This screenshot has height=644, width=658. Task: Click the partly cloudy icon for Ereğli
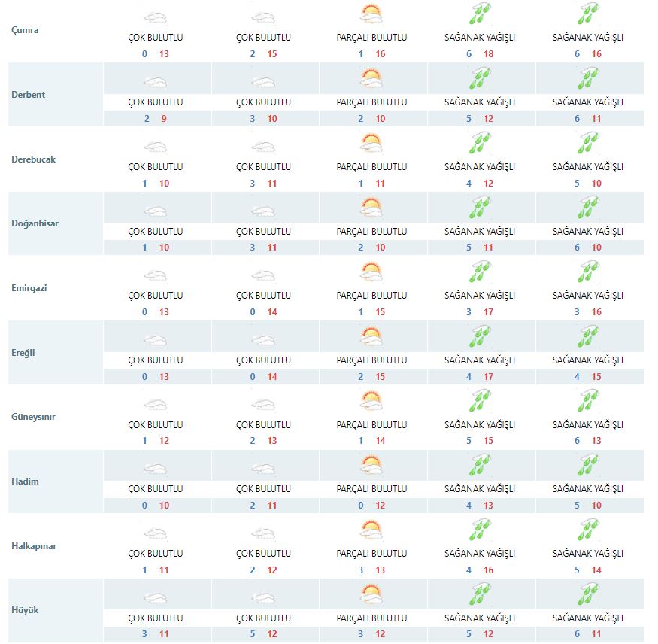coord(371,336)
